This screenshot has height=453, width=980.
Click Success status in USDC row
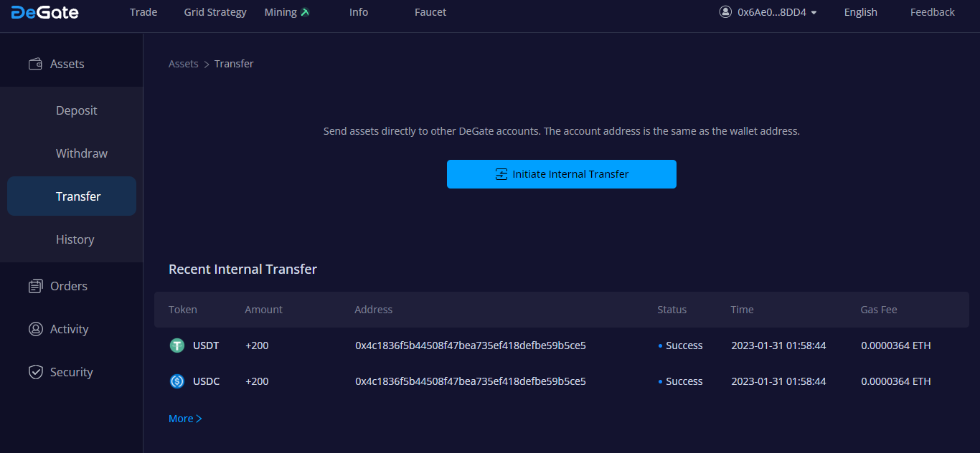(x=681, y=381)
